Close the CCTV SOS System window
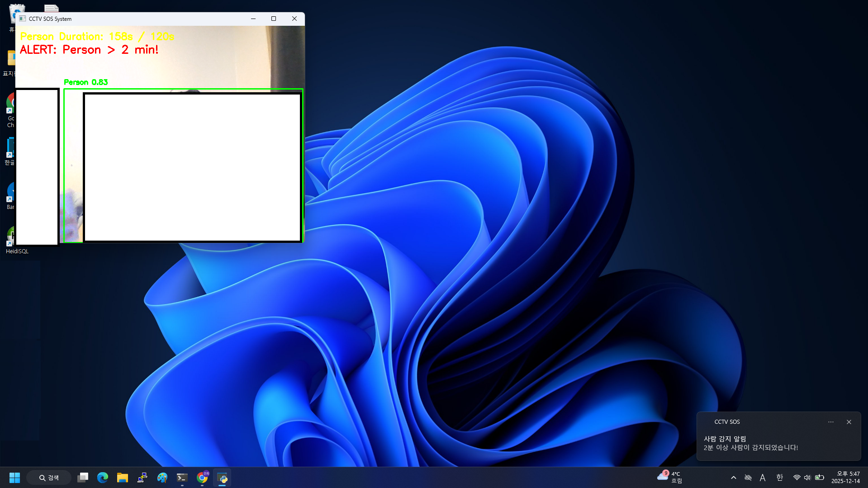This screenshot has width=868, height=488. (294, 19)
